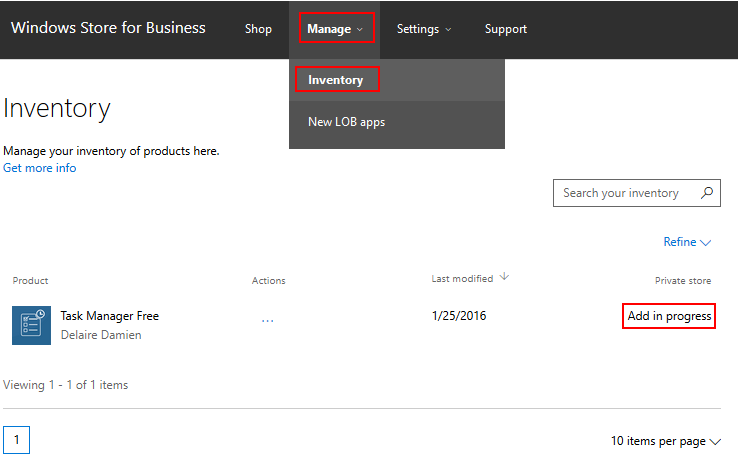Open the Task Manager Free product name link
This screenshot has width=738, height=470.
pyautogui.click(x=109, y=316)
